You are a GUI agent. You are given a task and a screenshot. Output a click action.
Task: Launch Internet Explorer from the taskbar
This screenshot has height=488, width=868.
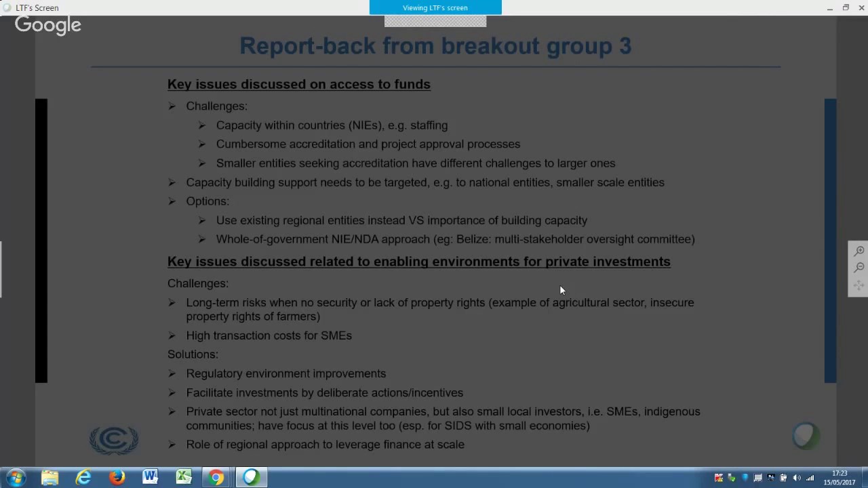click(83, 478)
